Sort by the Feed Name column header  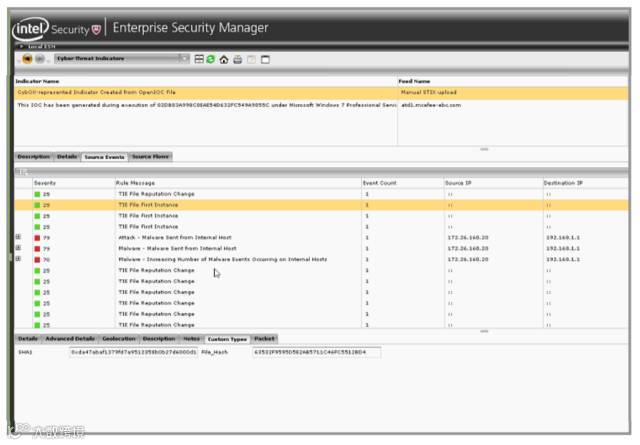pos(414,81)
